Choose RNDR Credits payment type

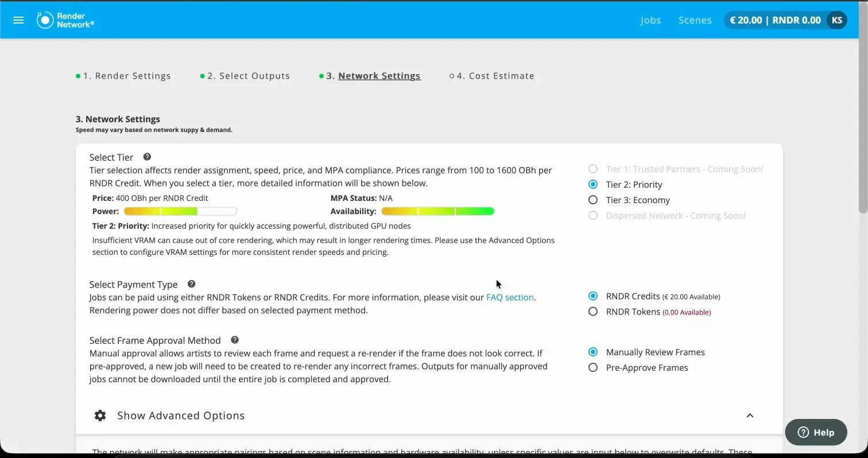click(x=593, y=296)
